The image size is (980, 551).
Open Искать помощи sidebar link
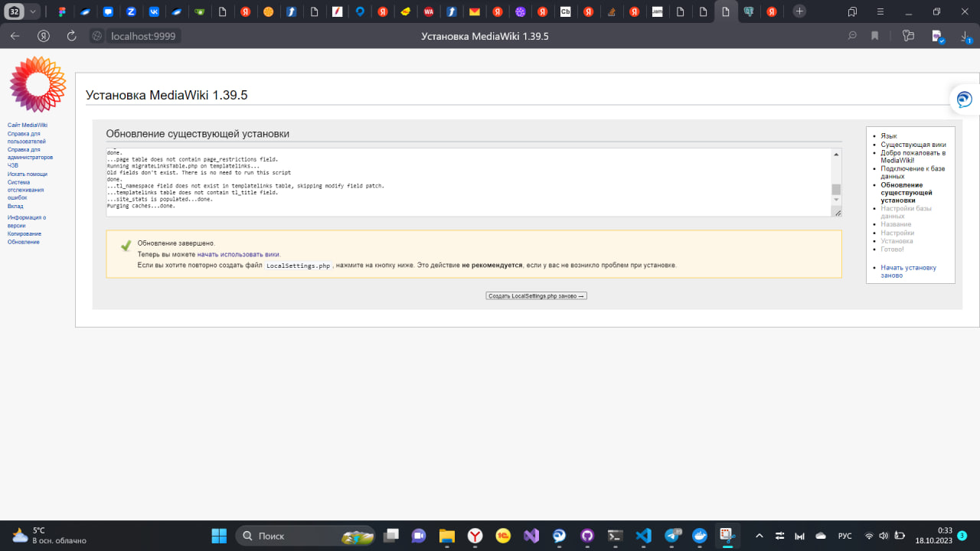click(x=28, y=174)
